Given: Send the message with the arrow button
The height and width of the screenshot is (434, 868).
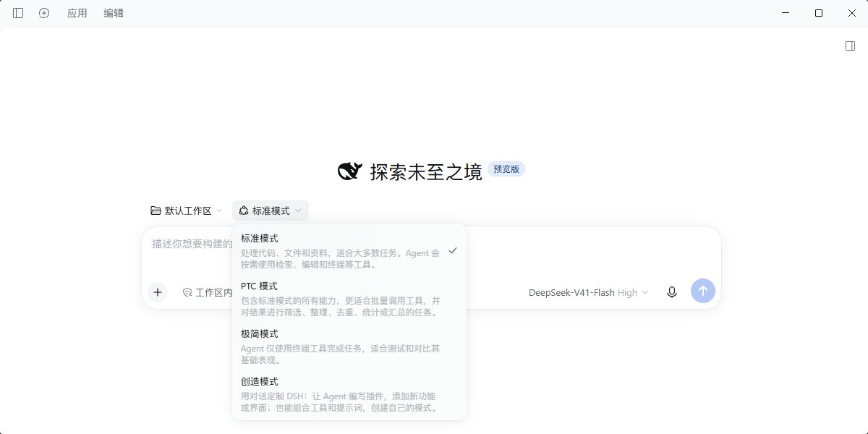Looking at the screenshot, I should tap(703, 291).
